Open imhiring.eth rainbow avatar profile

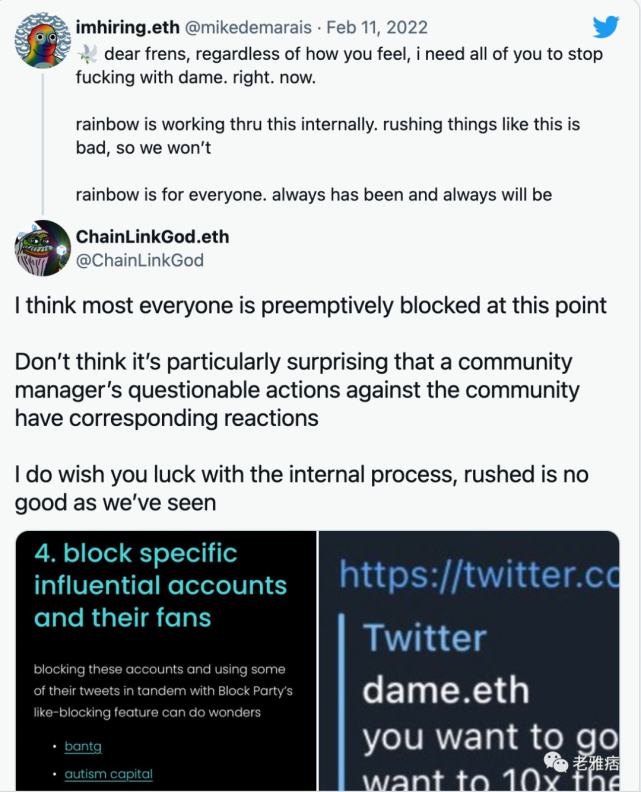42,40
